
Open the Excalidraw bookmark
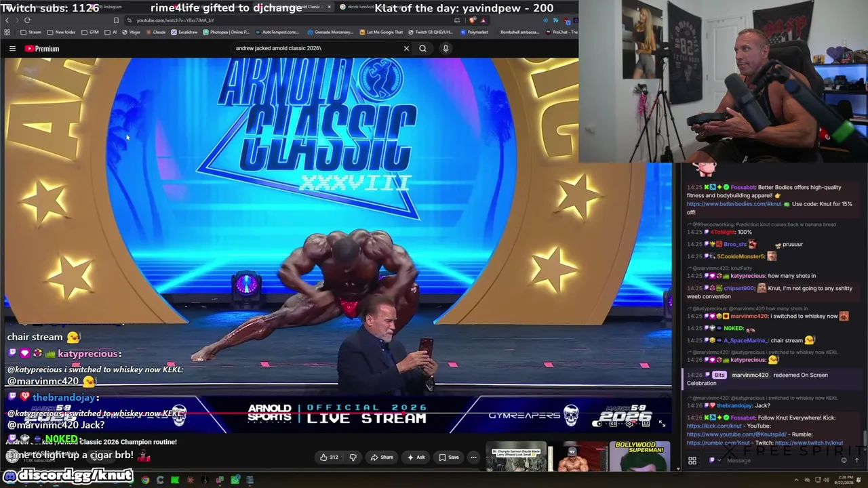(184, 32)
